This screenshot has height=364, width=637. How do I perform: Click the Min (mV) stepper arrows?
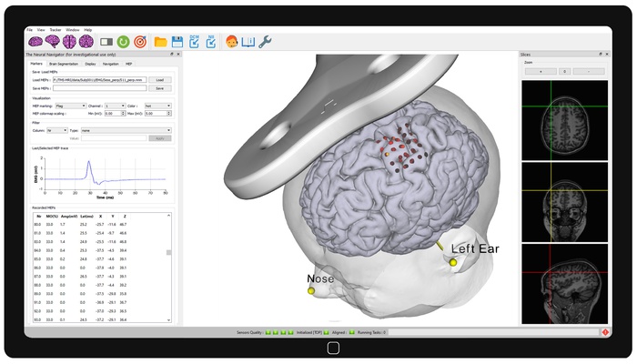click(x=124, y=114)
